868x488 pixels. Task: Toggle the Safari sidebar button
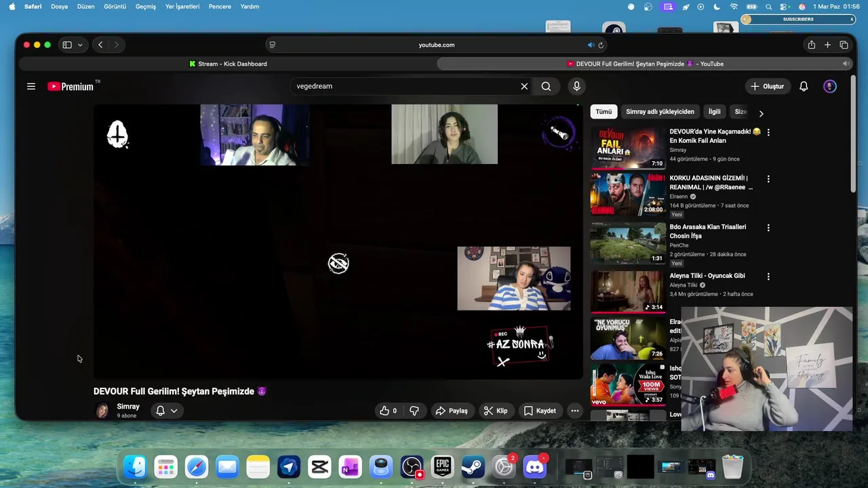(x=67, y=45)
